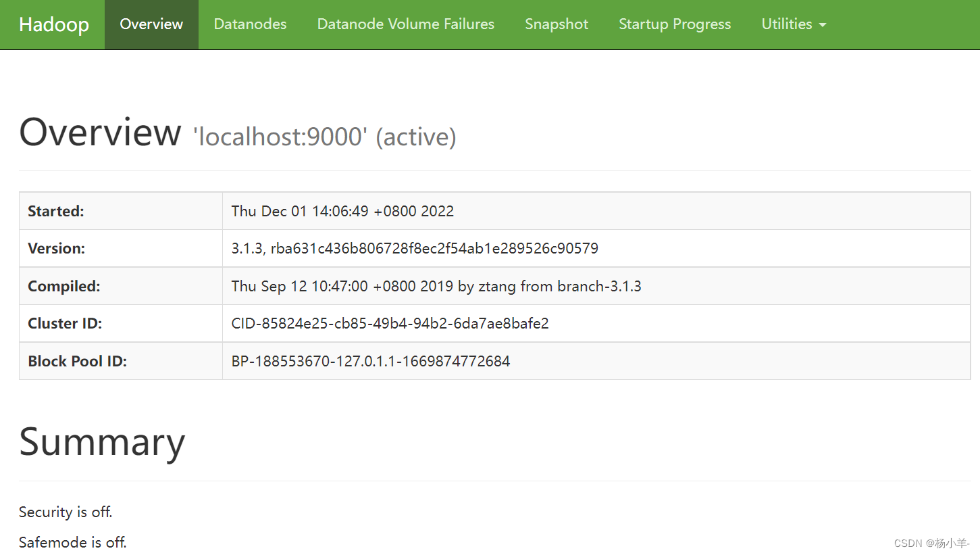Click the Started: row label
The height and width of the screenshot is (555, 980).
[x=56, y=211]
